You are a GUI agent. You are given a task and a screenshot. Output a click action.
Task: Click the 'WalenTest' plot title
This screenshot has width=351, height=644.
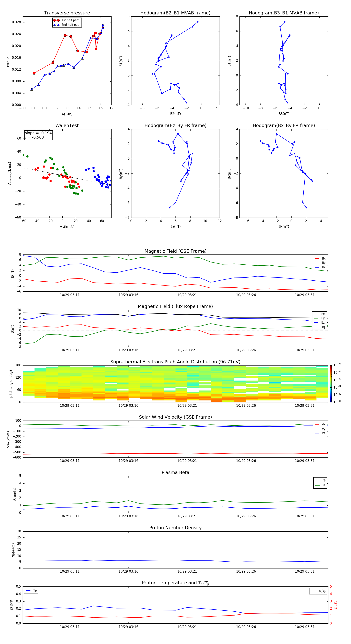click(67, 125)
